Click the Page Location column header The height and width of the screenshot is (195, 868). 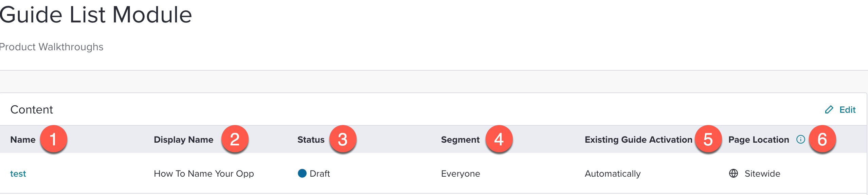[759, 140]
